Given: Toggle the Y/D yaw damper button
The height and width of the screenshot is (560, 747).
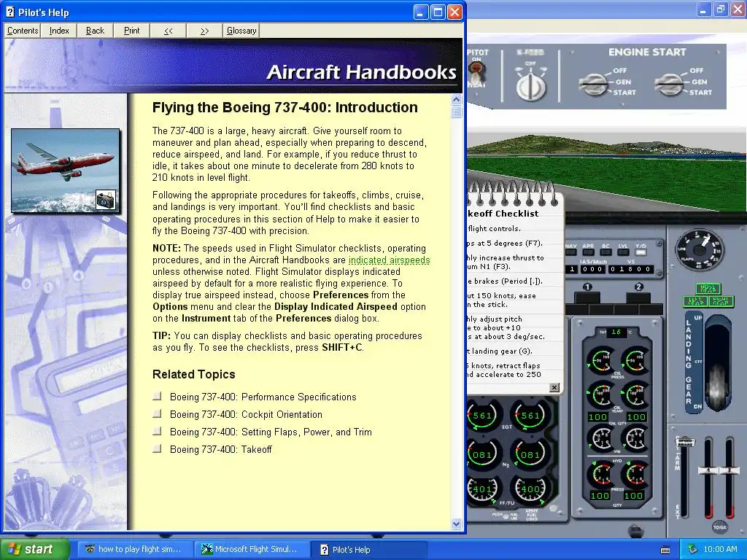Looking at the screenshot, I should point(640,252).
